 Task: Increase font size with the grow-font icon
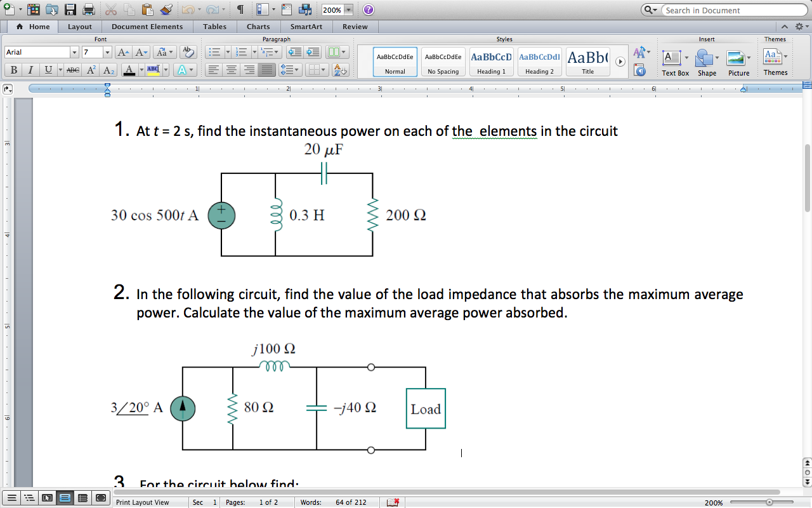click(125, 52)
